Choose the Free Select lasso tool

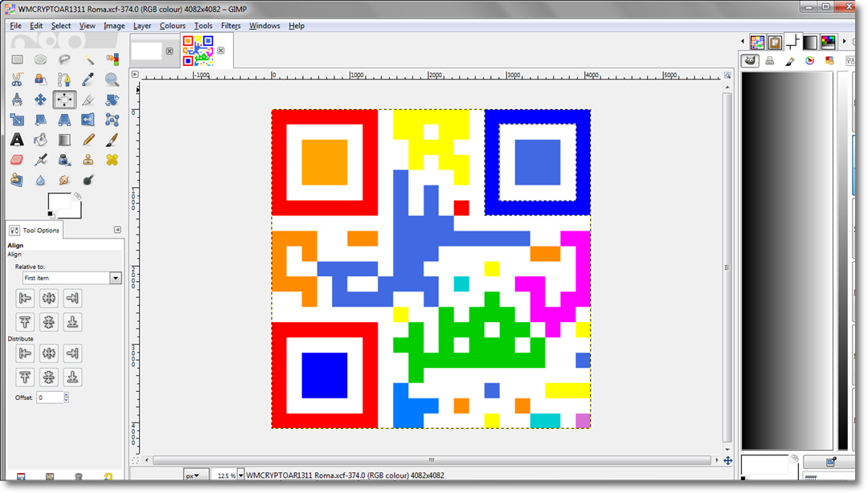[64, 59]
